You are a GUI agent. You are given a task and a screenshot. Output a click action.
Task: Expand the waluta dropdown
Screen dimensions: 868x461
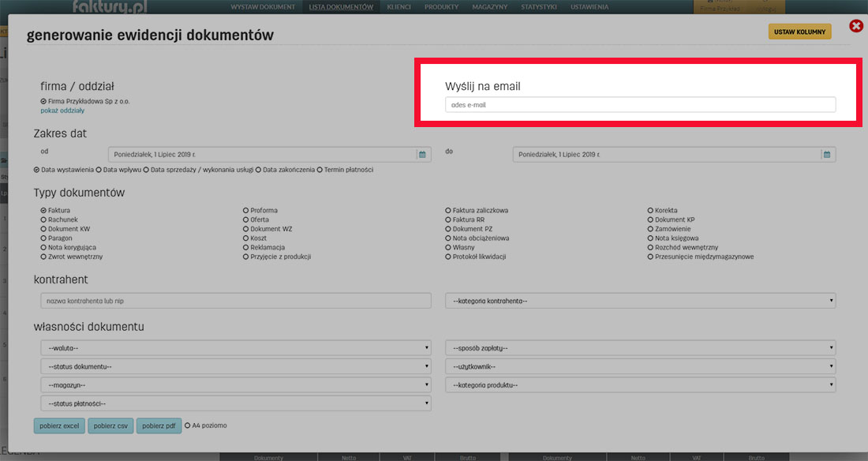tap(235, 348)
